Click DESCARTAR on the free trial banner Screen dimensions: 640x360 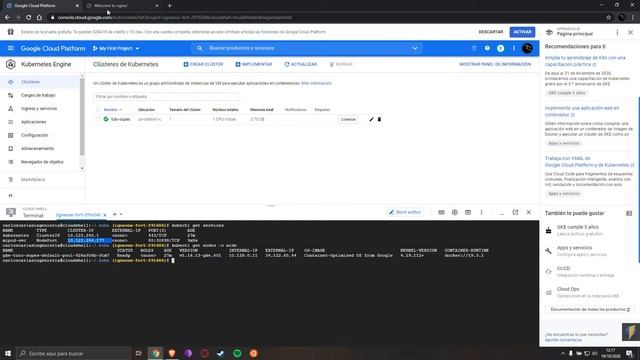[x=491, y=32]
